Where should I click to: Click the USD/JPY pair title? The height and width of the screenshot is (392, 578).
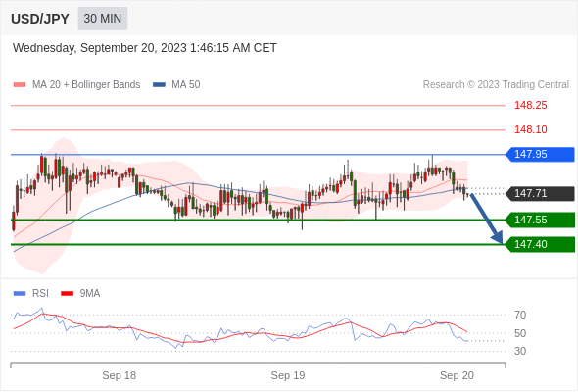tap(40, 19)
